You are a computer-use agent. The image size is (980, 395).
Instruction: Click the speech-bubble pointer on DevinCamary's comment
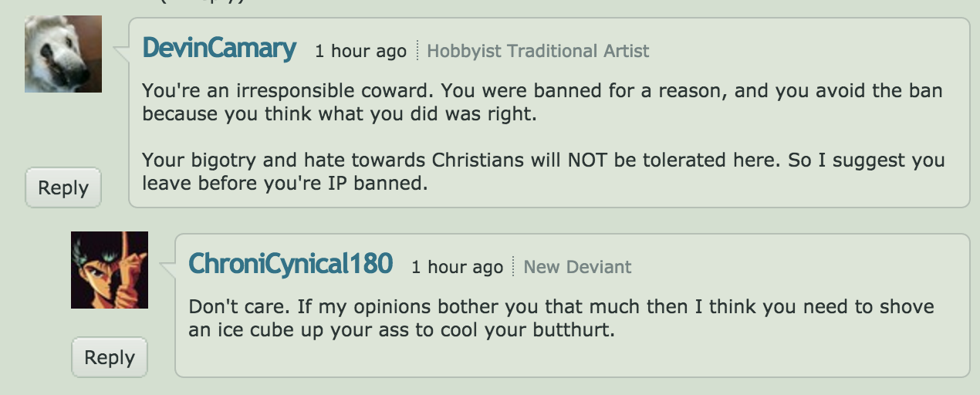pos(121,52)
